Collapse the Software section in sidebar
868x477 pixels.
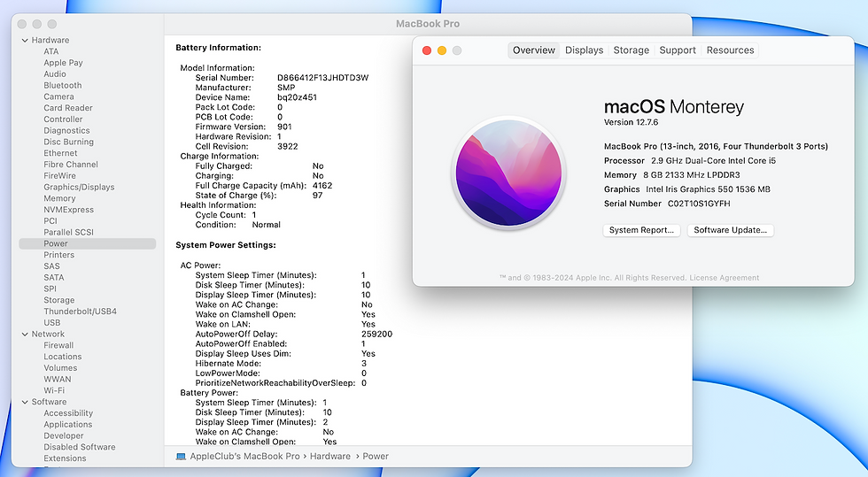point(25,403)
